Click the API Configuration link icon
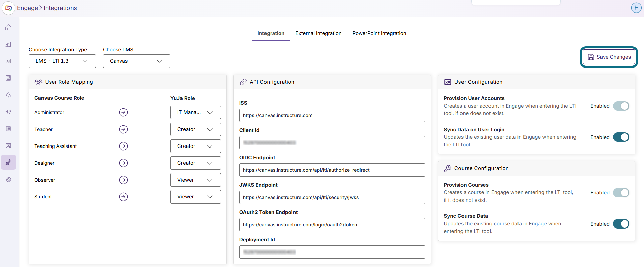 [243, 82]
